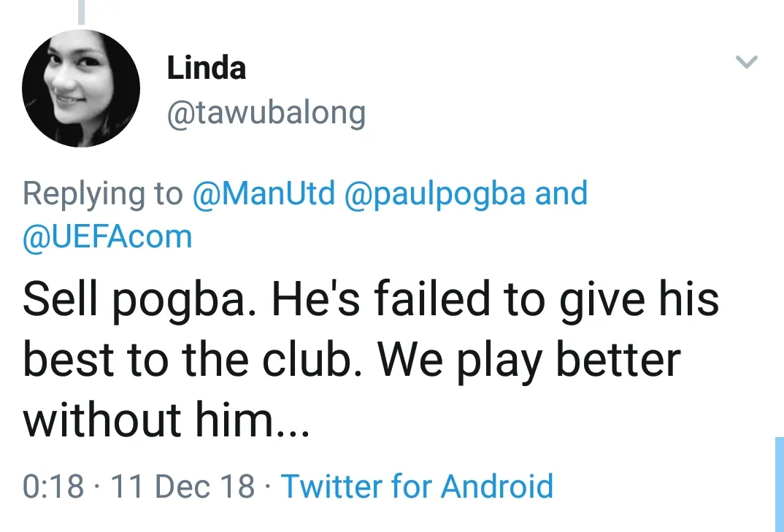Click the display name Linda

point(207,69)
